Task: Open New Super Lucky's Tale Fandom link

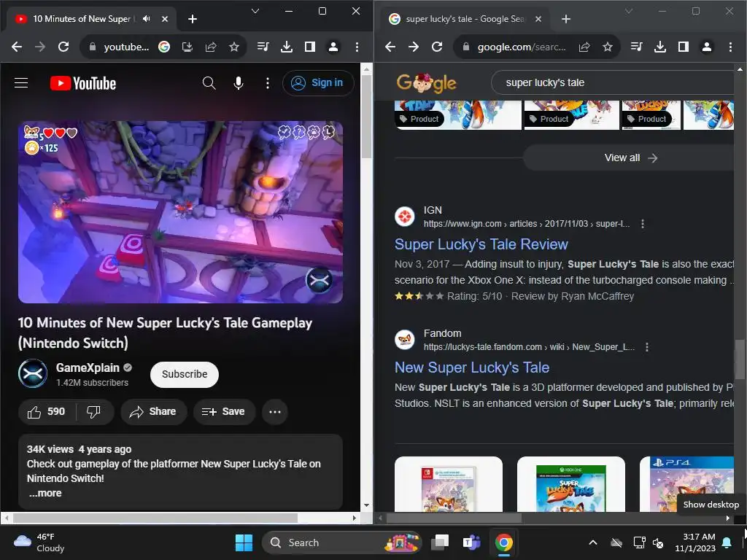Action: 472,367
